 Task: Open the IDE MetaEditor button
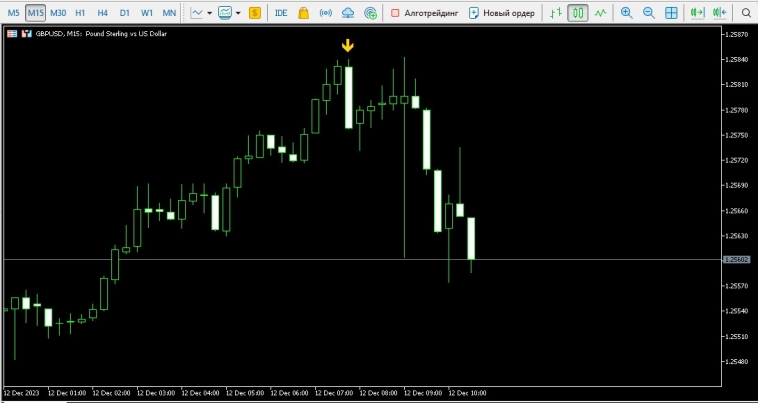[281, 13]
